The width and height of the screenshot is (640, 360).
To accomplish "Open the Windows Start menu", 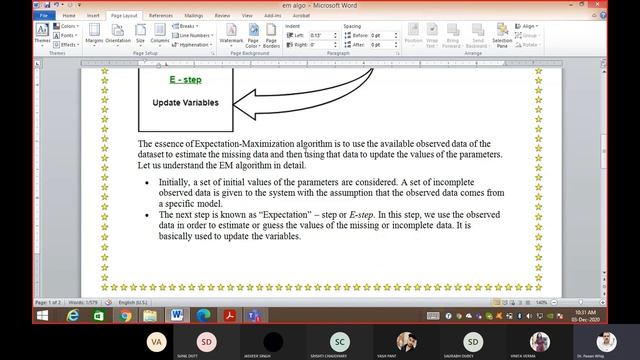I will click(42, 316).
